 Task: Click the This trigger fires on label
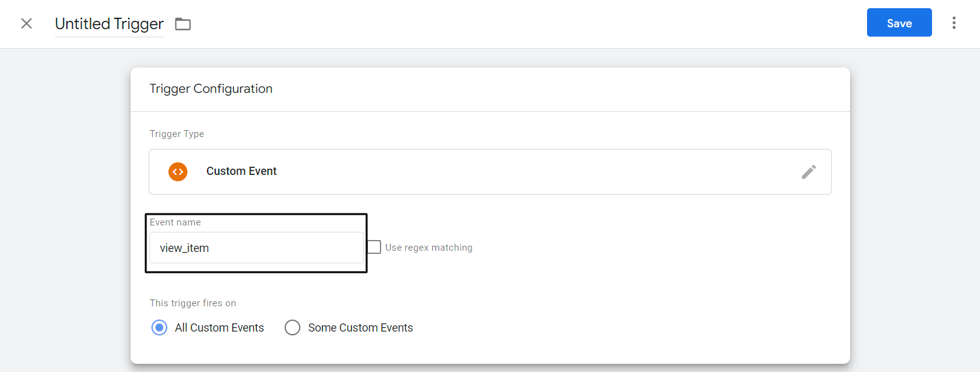[192, 303]
